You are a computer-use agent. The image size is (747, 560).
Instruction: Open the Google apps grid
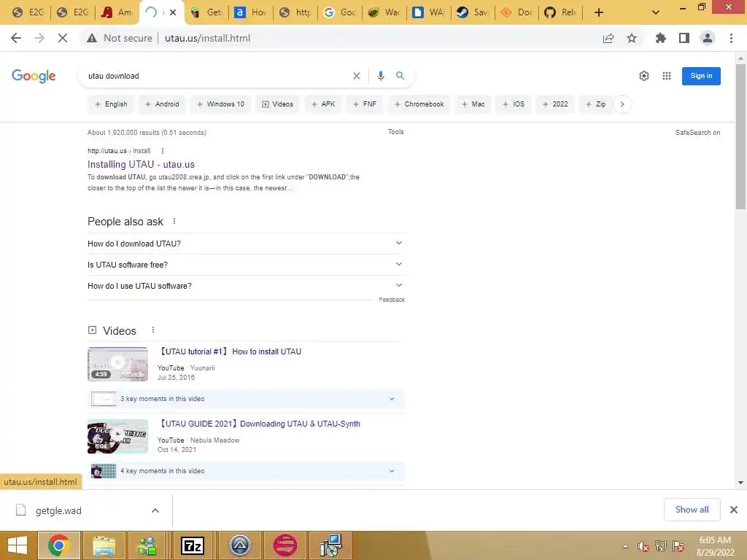point(667,76)
